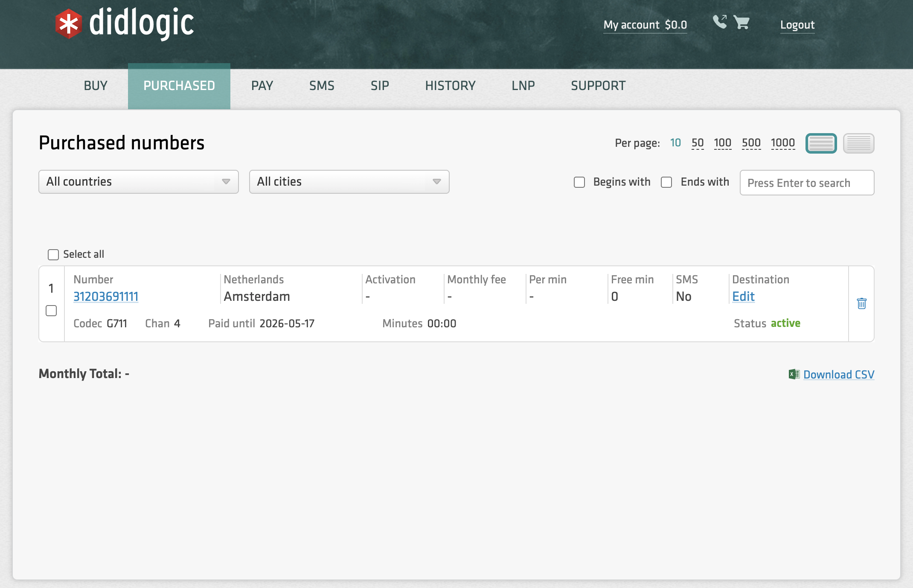Open the phone call icon in header
The image size is (913, 588).
(720, 22)
